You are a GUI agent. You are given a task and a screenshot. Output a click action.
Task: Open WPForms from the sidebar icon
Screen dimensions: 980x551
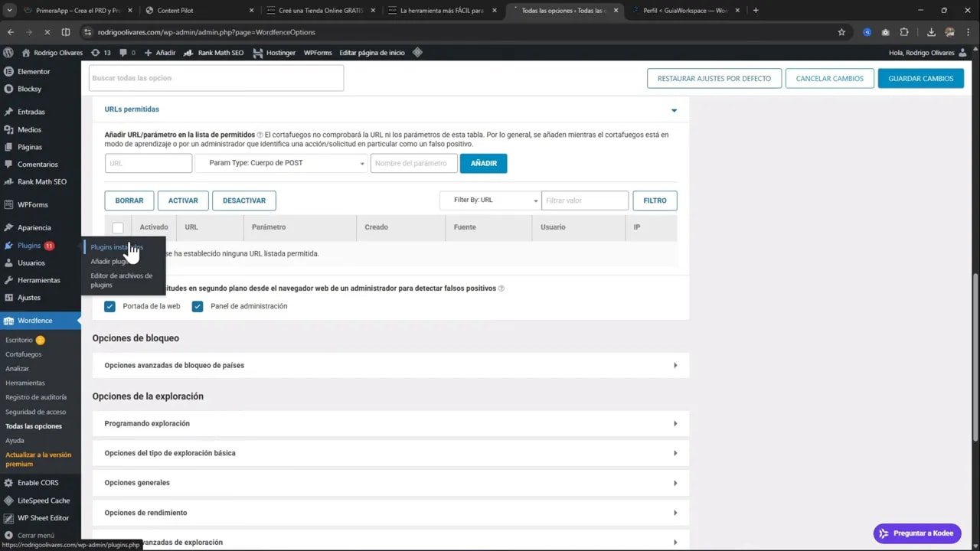click(x=8, y=204)
